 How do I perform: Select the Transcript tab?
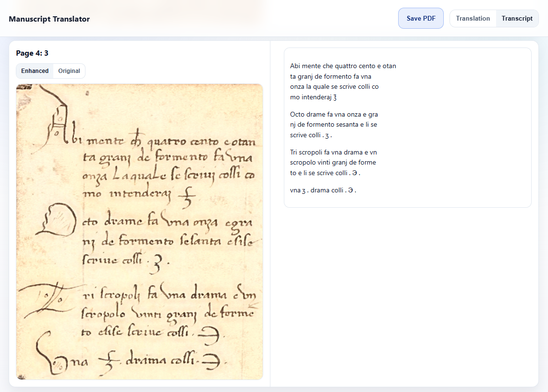pos(517,19)
